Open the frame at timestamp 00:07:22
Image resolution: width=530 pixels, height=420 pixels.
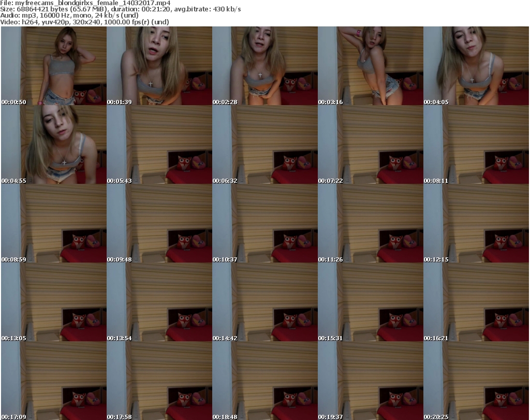(x=371, y=144)
